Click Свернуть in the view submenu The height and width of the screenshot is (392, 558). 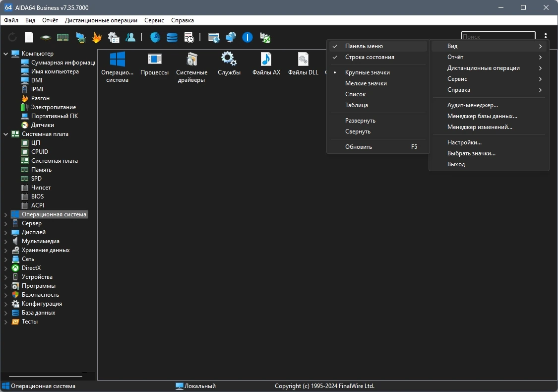[x=377, y=131]
